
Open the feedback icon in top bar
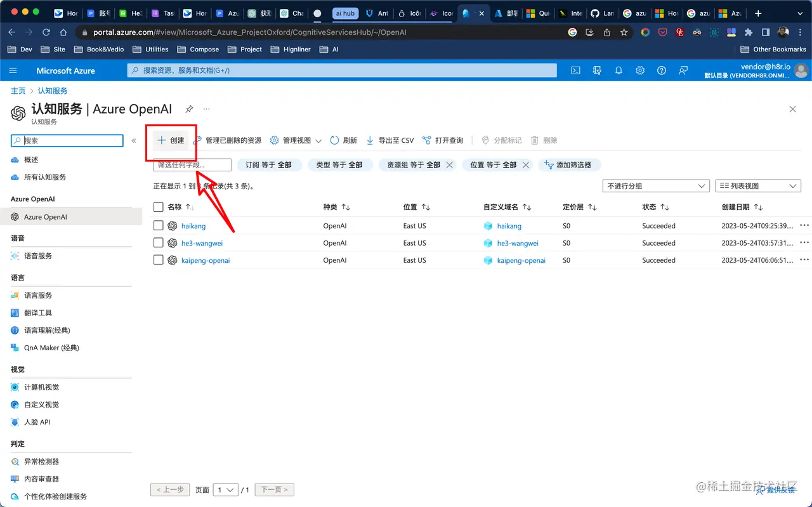(x=683, y=70)
